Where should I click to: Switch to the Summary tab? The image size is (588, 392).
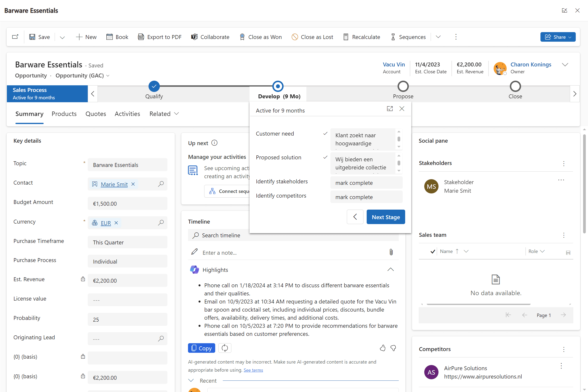[x=29, y=114]
